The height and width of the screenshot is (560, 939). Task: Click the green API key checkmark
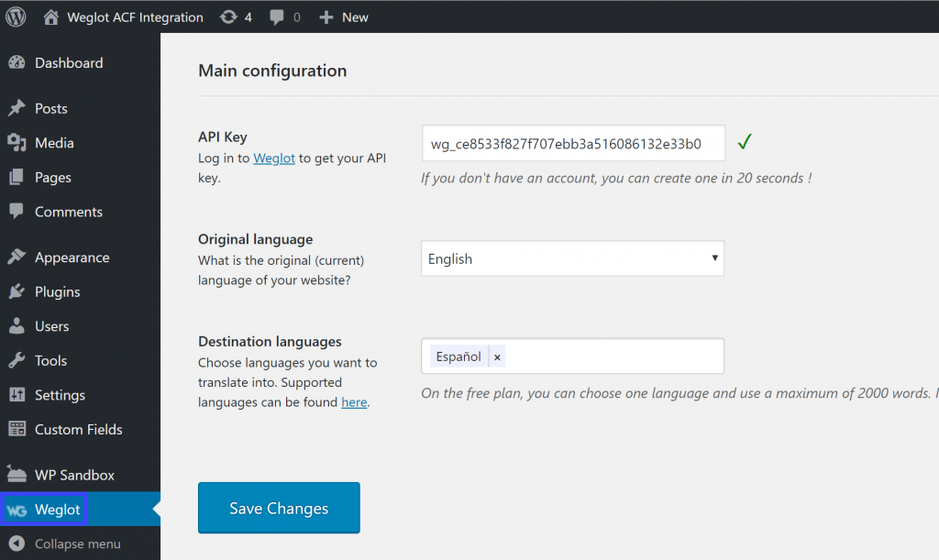745,142
